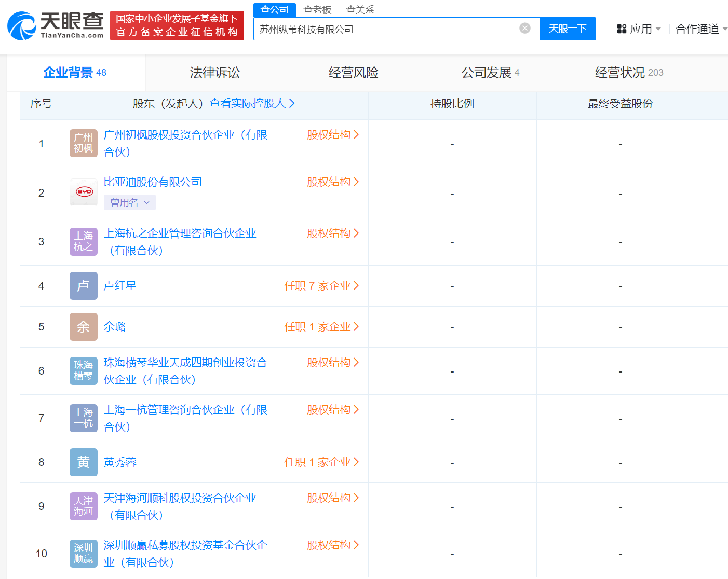The height and width of the screenshot is (579, 728).
Task: Select the 卢 avatar icon
Action: [x=84, y=286]
